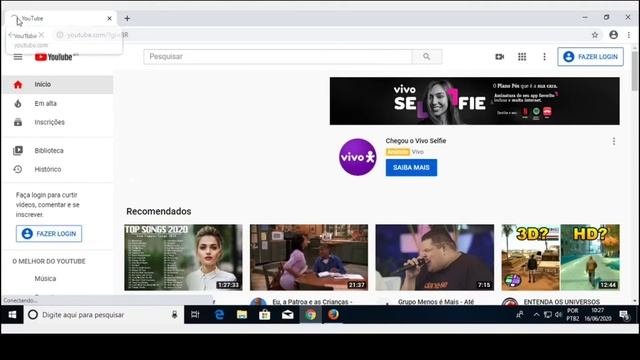Open the Windows Start menu

coord(12,315)
